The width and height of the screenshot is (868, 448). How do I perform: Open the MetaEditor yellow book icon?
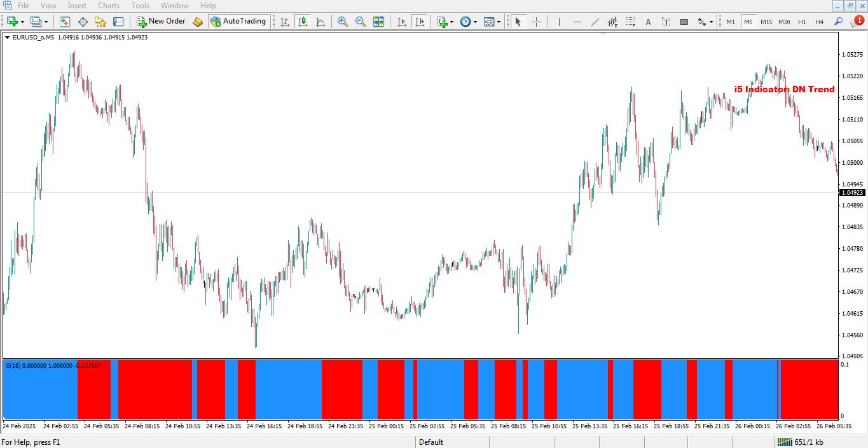(198, 22)
